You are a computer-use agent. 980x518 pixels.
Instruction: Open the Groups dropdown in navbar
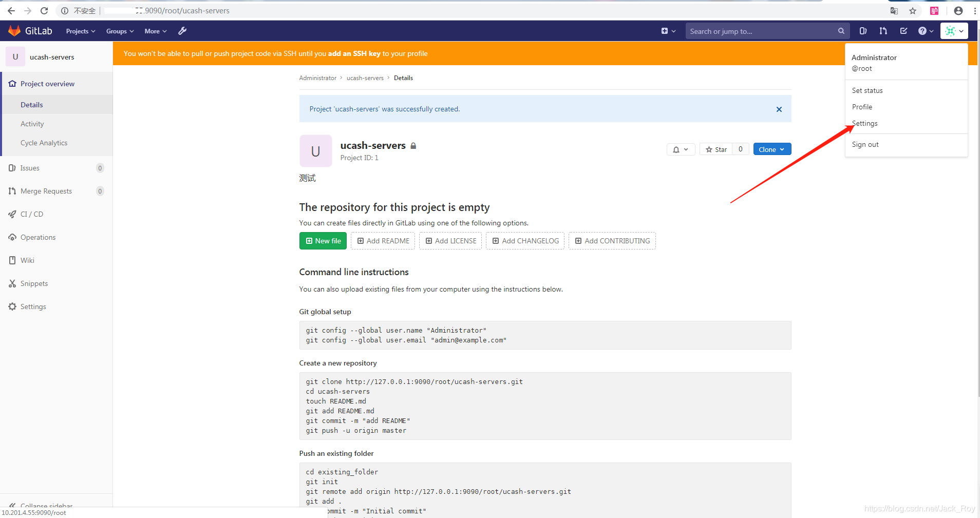[x=120, y=31]
